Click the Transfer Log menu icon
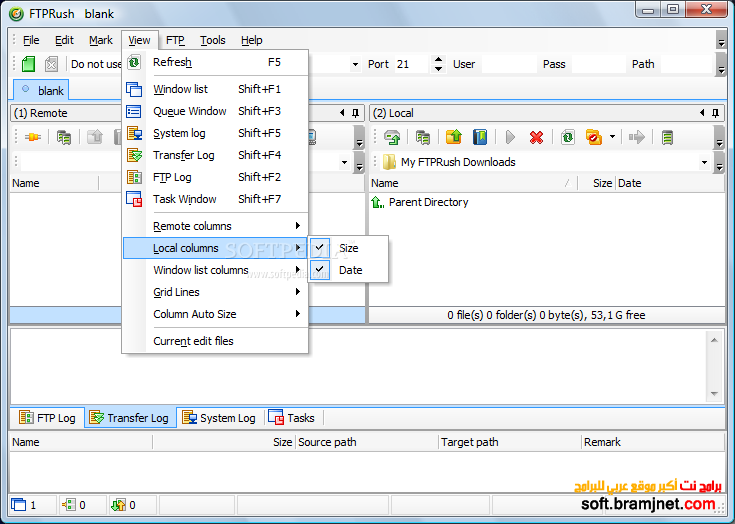735x524 pixels. pyautogui.click(x=134, y=155)
